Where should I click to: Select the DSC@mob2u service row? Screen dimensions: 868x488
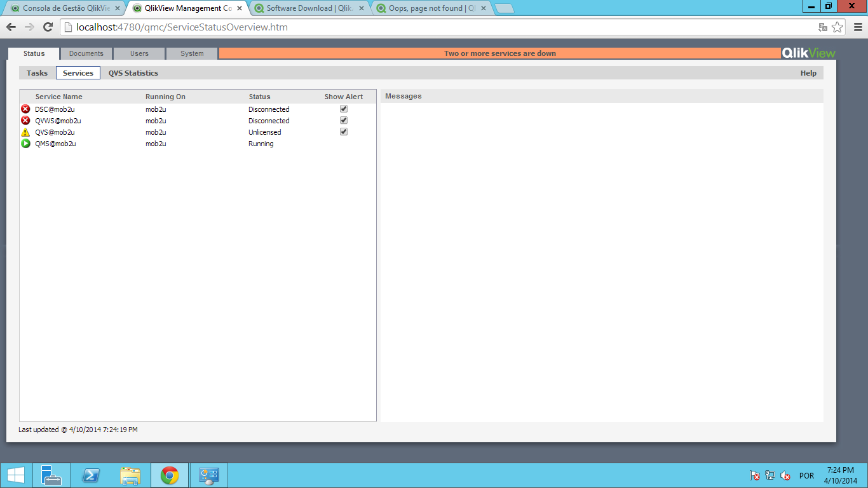[198, 109]
